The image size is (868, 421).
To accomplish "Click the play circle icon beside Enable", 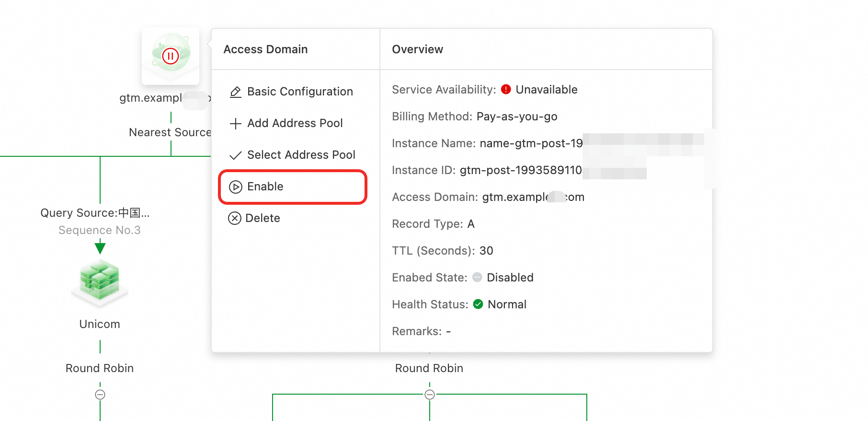I will click(x=236, y=187).
